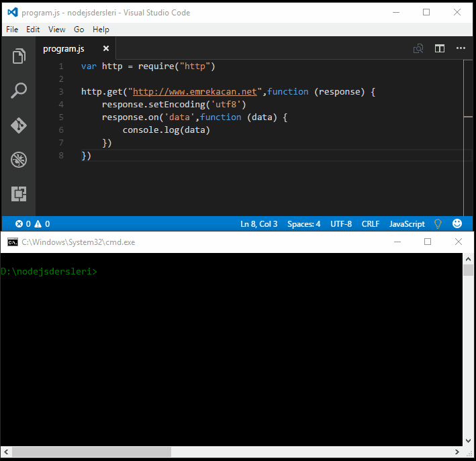Image resolution: width=476 pixels, height=461 pixels.
Task: Click the open changes icon in editor toolbar
Action: pos(418,48)
